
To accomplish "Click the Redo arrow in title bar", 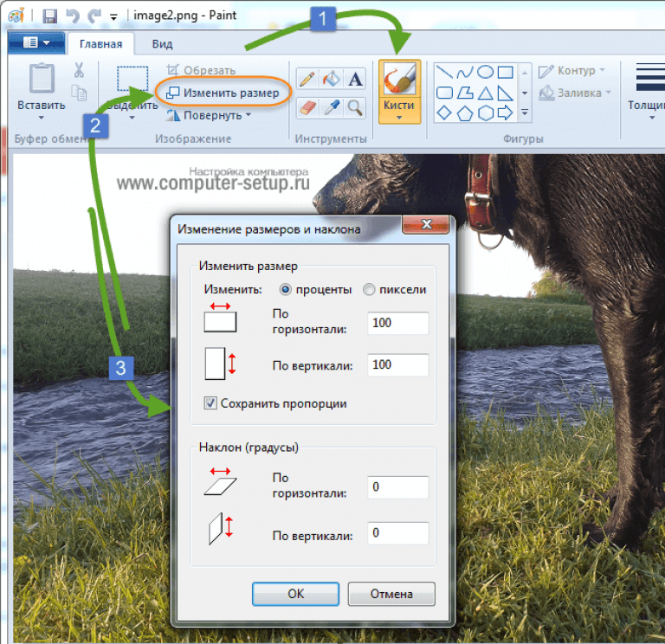I will [94, 16].
